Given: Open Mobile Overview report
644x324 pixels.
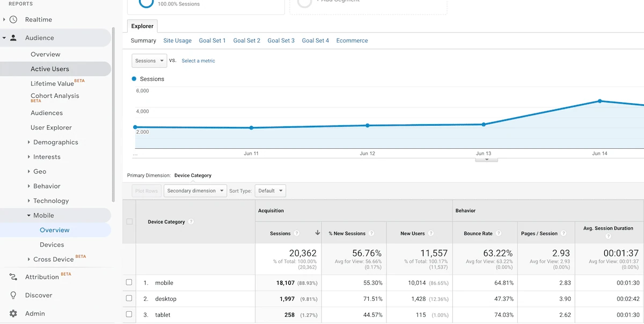Looking at the screenshot, I should tap(55, 230).
